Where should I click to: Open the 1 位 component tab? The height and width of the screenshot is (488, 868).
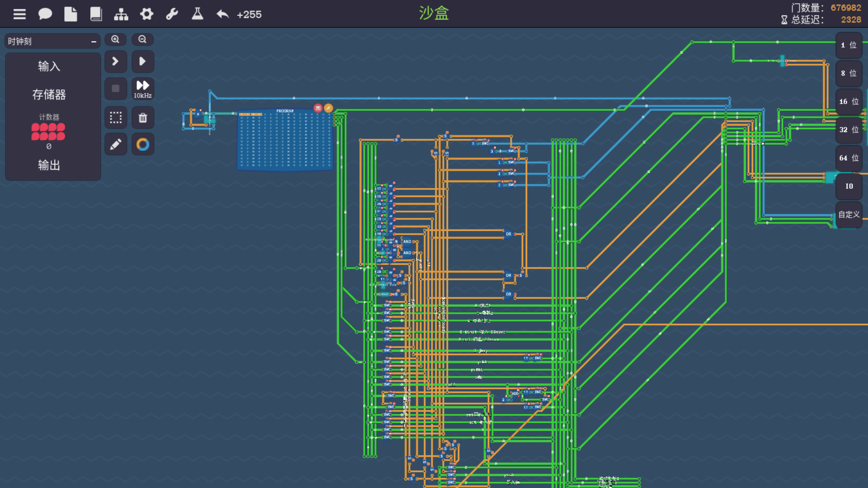[849, 45]
